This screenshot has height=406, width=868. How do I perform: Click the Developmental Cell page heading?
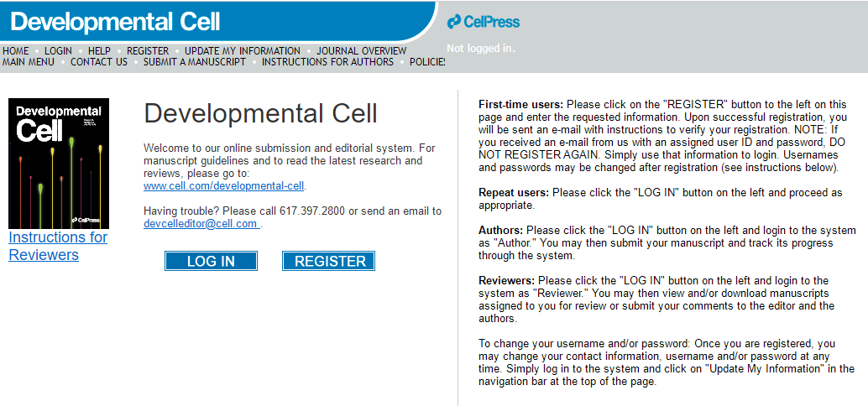261,113
